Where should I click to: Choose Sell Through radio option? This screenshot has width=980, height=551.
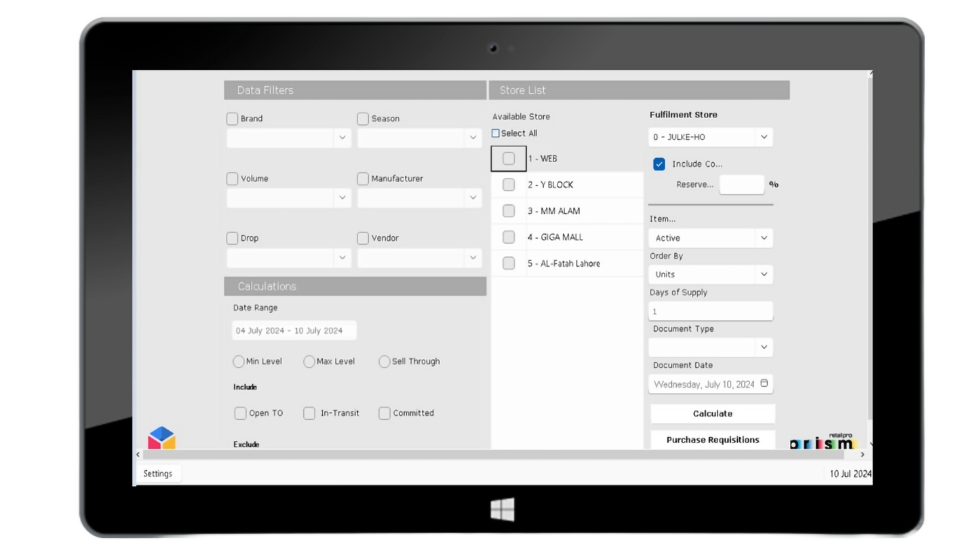click(x=385, y=362)
